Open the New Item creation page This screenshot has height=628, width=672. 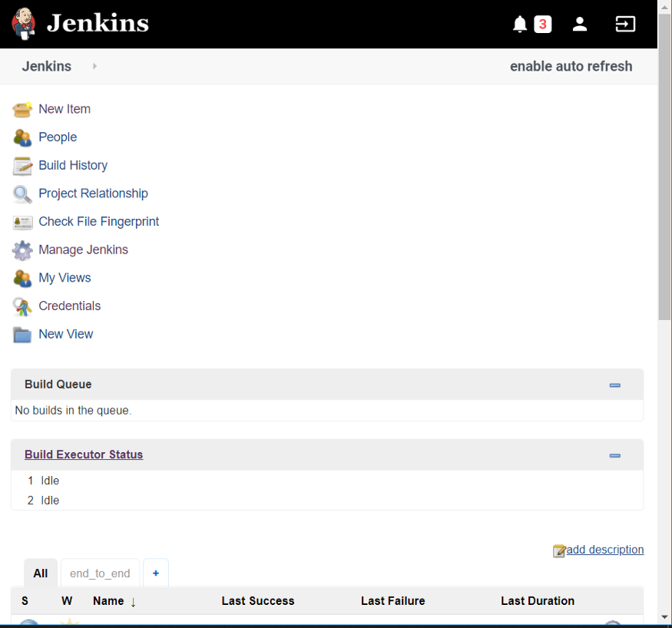click(x=64, y=109)
